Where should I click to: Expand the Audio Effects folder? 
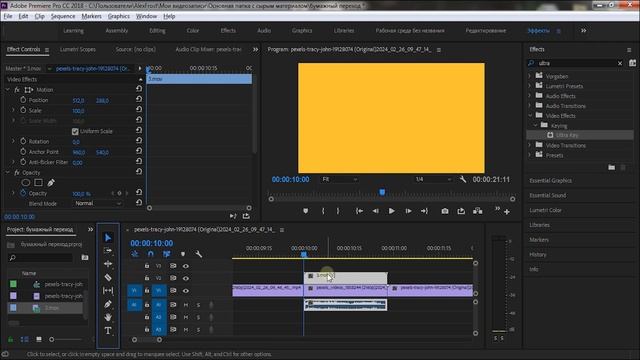coord(530,96)
